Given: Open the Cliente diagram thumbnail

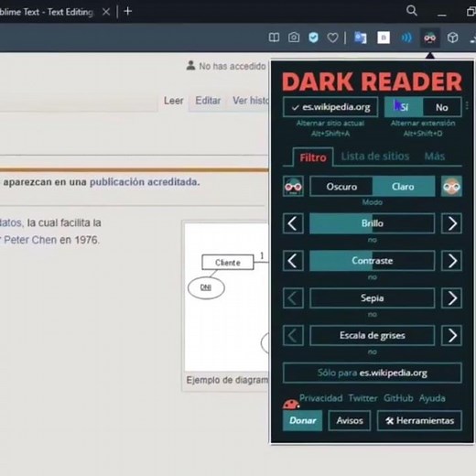Looking at the screenshot, I should point(227,297).
